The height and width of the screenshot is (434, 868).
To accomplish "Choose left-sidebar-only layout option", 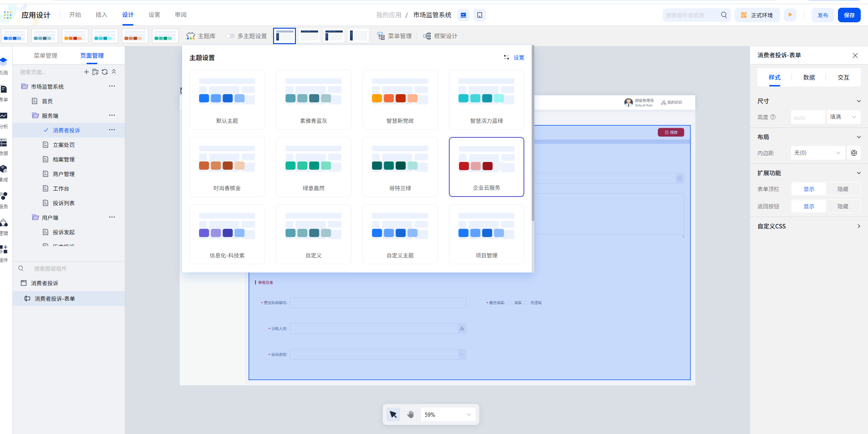I will point(359,36).
